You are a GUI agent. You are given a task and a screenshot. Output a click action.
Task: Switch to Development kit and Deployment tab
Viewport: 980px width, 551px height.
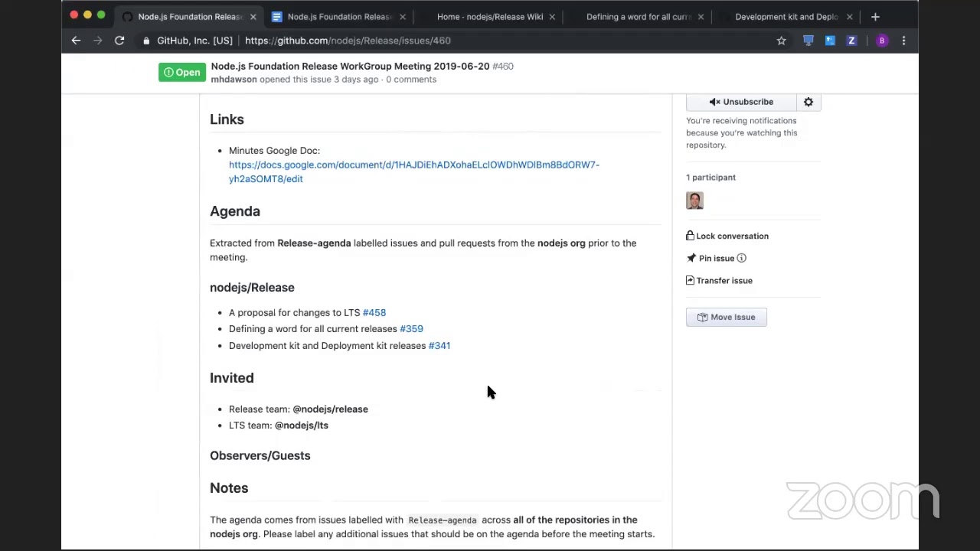pyautogui.click(x=786, y=16)
